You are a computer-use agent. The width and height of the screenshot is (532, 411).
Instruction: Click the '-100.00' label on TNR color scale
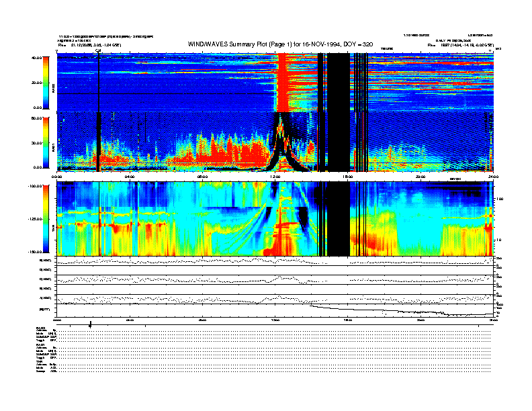coord(35,186)
